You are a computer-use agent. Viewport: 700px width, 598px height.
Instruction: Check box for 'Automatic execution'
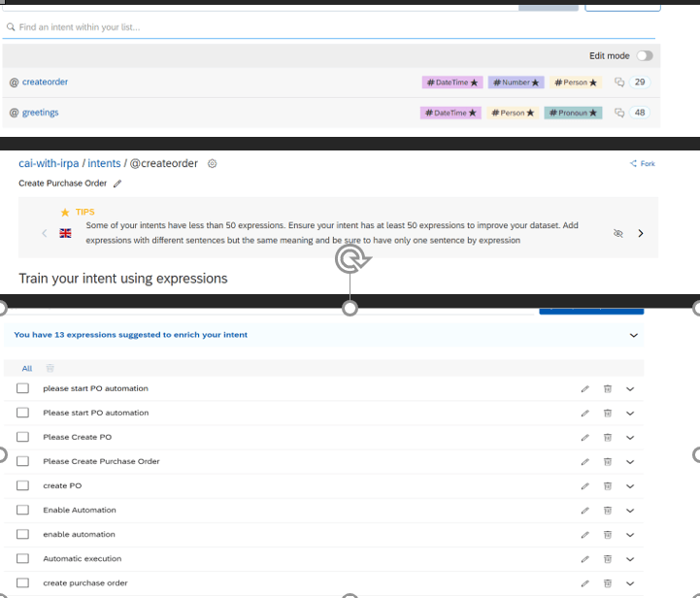22,559
